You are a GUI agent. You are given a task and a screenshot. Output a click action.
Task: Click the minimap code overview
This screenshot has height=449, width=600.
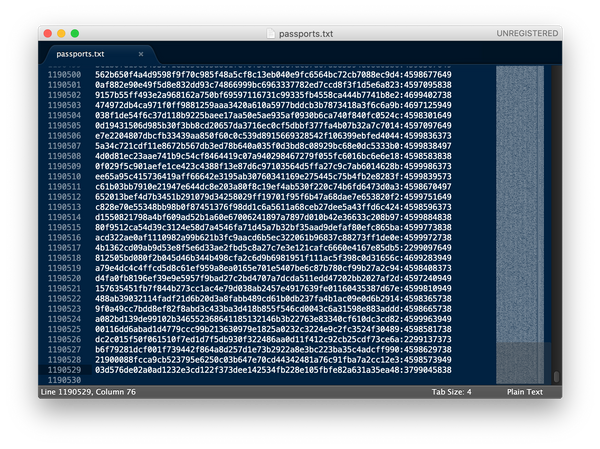click(x=520, y=224)
